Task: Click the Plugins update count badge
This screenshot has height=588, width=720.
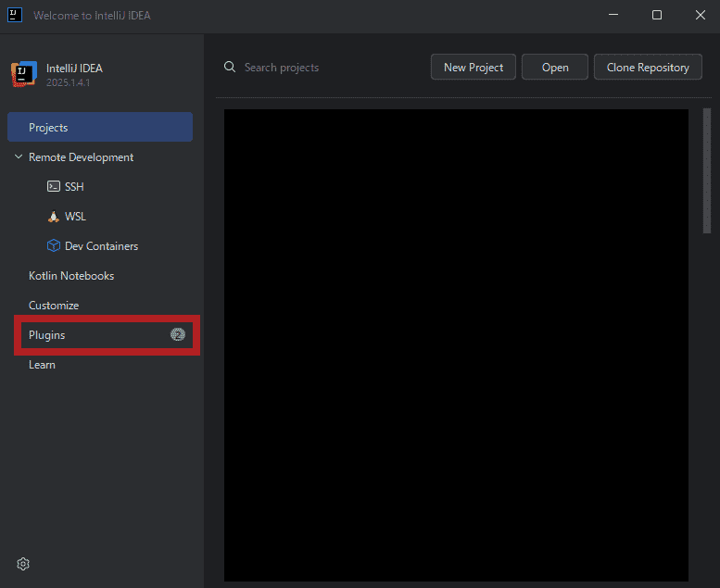Action: tap(178, 335)
